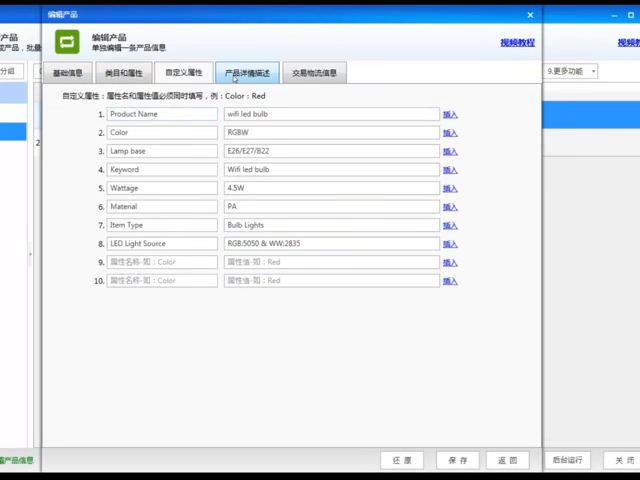Edit the RGBW value field
640x480 pixels.
tap(331, 132)
